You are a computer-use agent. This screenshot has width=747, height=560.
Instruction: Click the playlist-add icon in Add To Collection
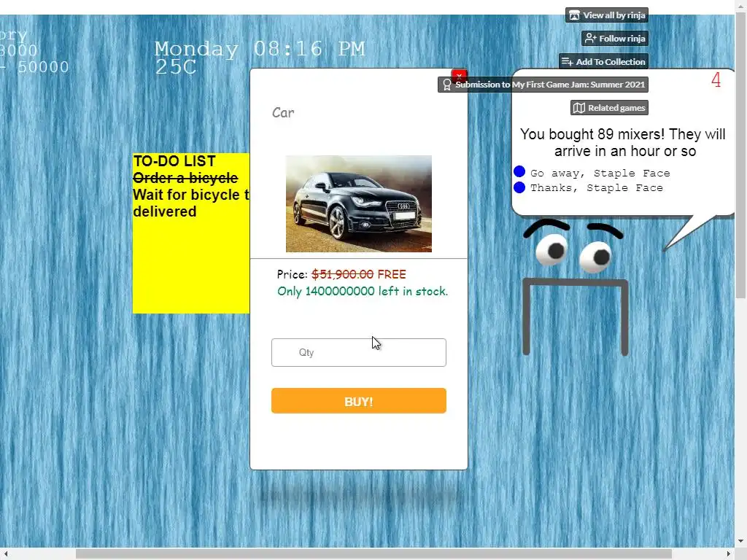click(567, 61)
